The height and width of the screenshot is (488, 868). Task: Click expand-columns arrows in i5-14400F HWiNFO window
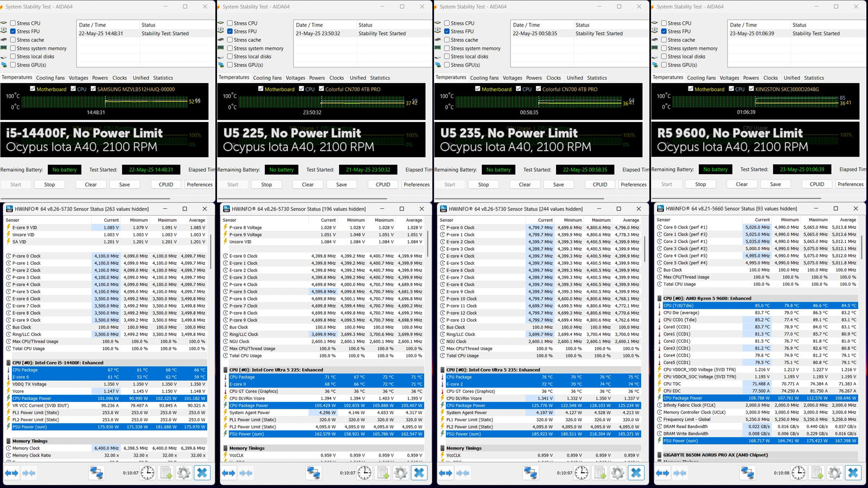pos(11,473)
